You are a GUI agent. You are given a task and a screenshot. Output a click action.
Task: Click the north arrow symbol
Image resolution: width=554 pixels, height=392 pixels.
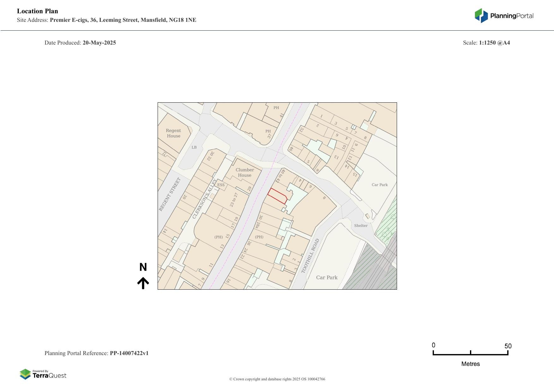(x=143, y=283)
